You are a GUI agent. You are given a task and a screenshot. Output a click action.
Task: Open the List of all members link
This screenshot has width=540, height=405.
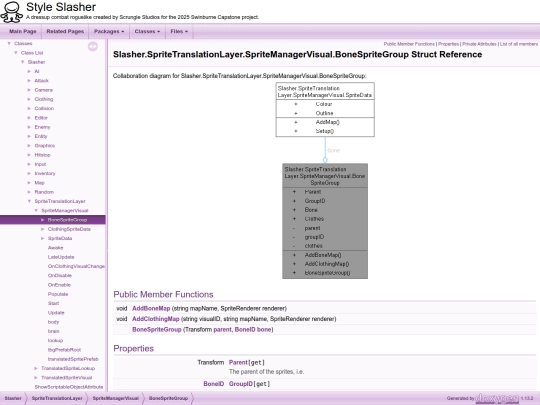pyautogui.click(x=519, y=44)
